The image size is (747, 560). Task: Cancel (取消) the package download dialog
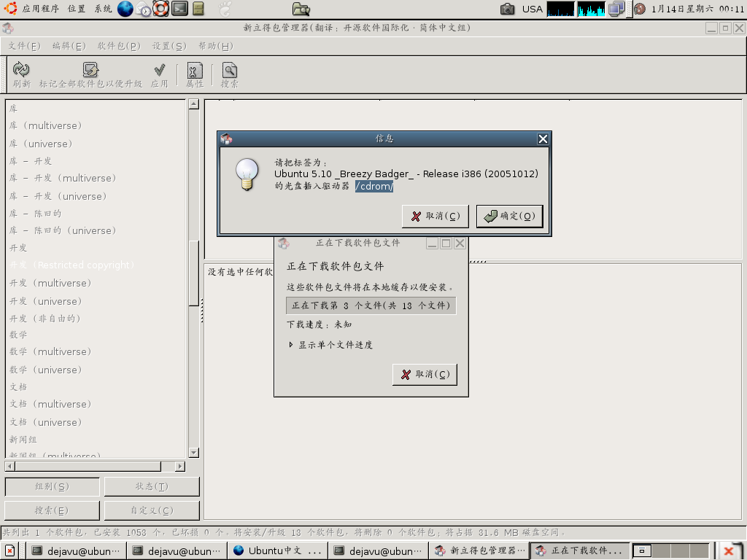(x=425, y=374)
